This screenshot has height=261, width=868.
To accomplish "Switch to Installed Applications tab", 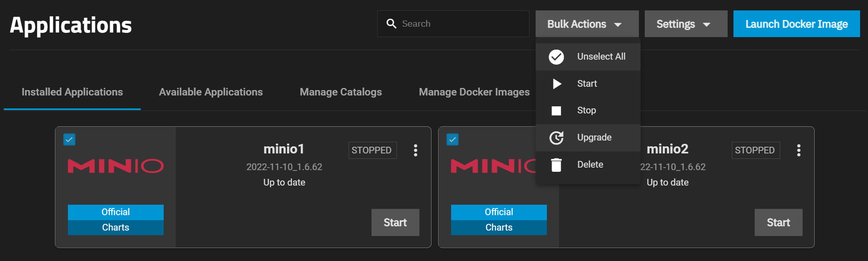I will pos(72,92).
